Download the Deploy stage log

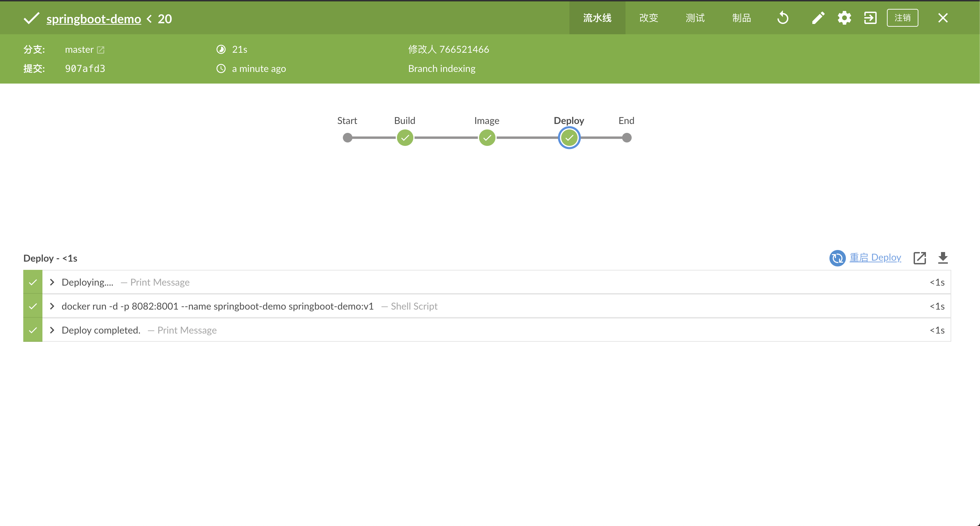click(943, 258)
